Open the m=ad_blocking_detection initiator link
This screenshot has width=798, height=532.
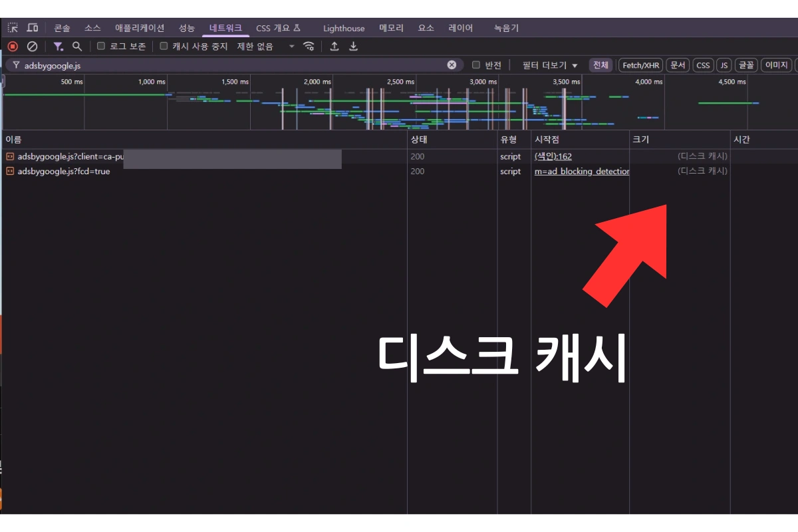[x=581, y=171]
